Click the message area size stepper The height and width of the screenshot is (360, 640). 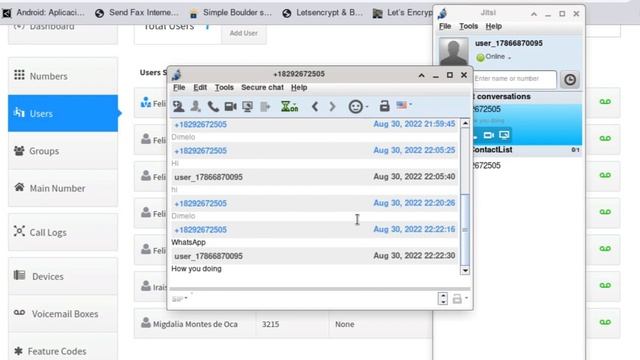(x=443, y=299)
